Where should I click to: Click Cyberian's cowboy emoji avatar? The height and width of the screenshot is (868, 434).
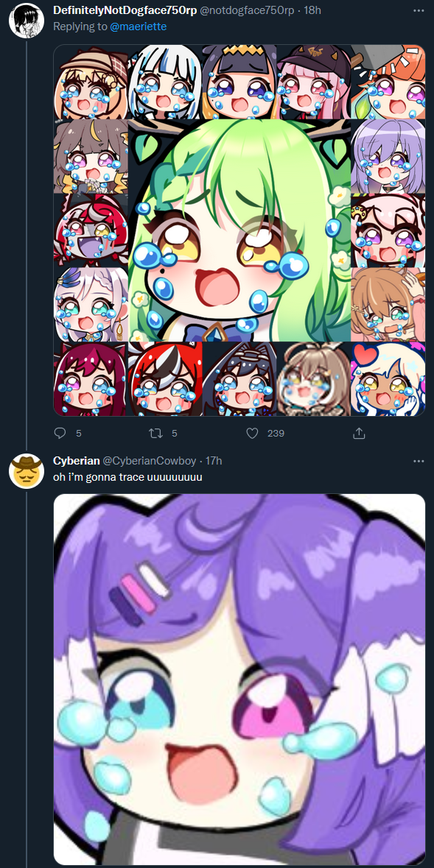pos(27,470)
